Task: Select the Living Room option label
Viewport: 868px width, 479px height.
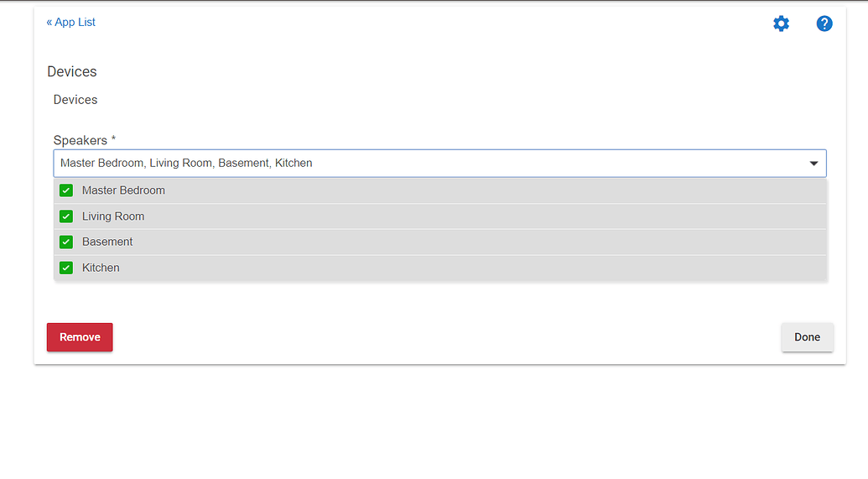Action: [113, 216]
